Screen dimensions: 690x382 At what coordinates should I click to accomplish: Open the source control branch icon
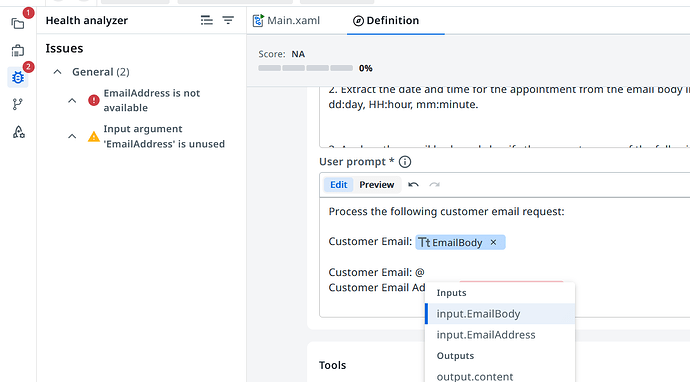[x=18, y=104]
